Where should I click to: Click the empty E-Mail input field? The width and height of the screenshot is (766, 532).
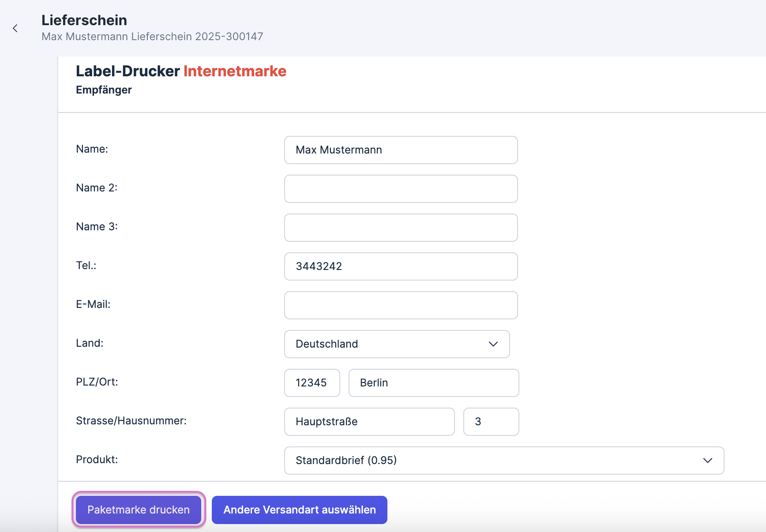400,305
